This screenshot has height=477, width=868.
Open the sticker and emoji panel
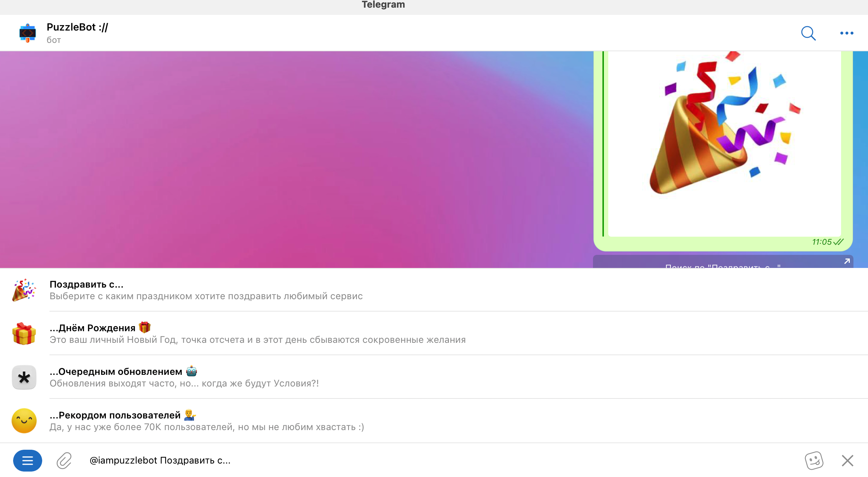pos(814,461)
